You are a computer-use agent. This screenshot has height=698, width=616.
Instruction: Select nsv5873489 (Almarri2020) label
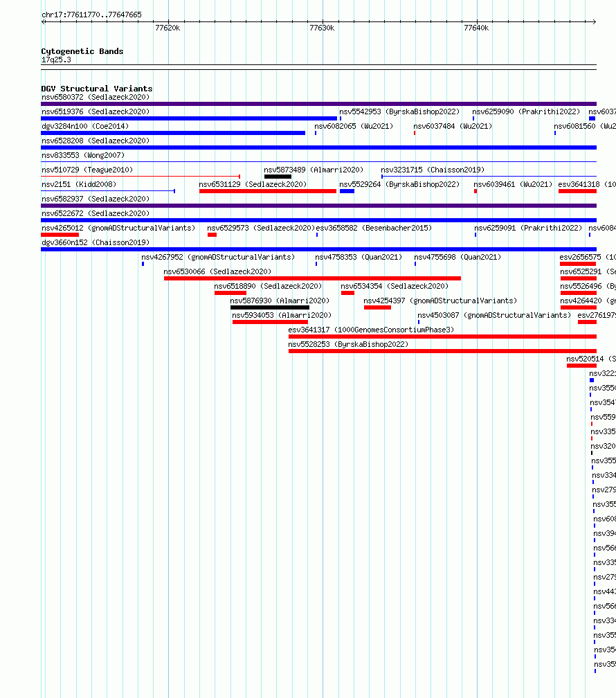tap(314, 170)
